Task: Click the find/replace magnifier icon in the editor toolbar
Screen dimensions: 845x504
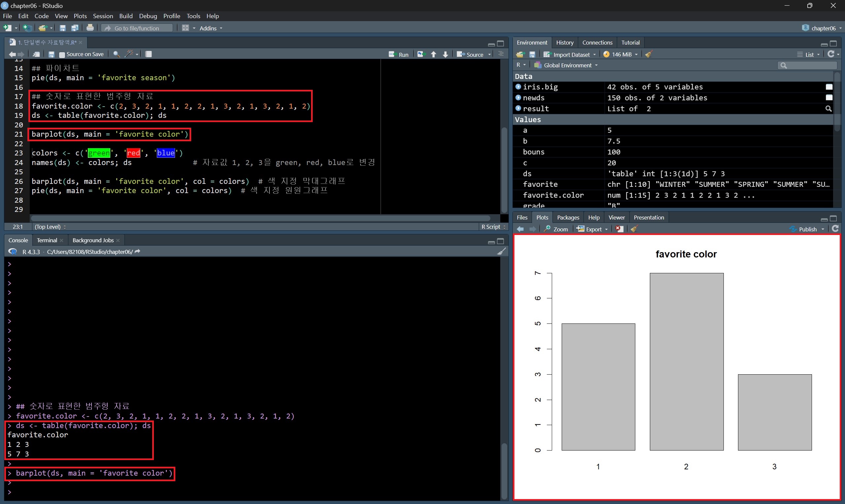Action: pyautogui.click(x=116, y=54)
